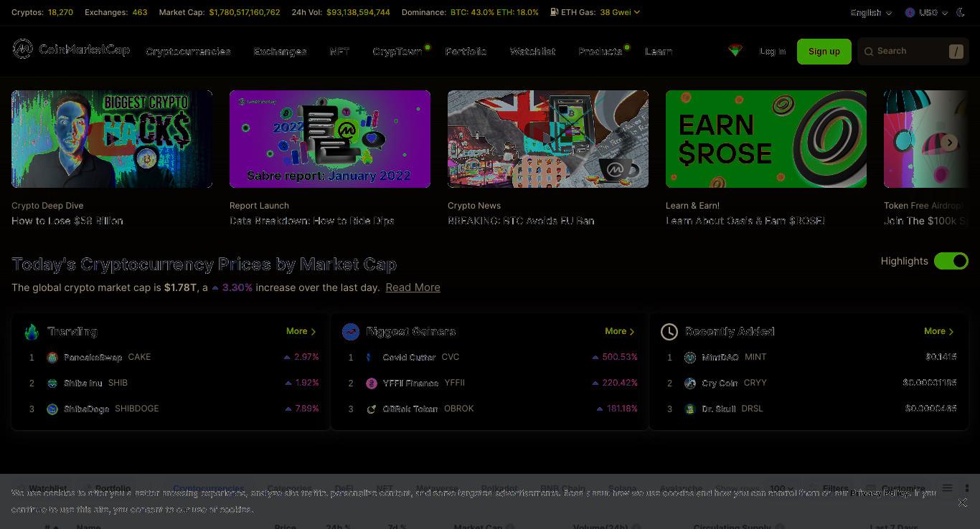Open the Watchlist menu item
The width and height of the screenshot is (980, 529).
(532, 52)
